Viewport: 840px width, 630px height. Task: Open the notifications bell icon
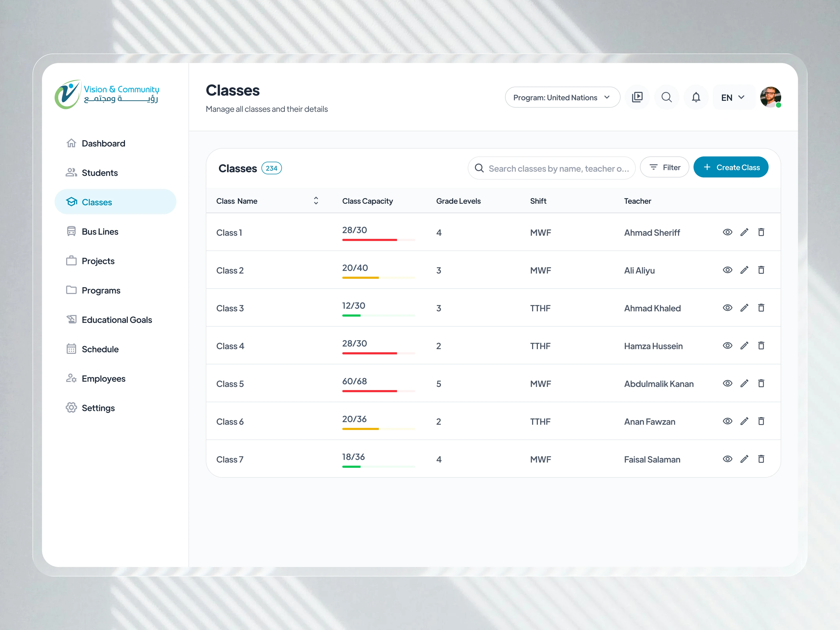tap(696, 98)
